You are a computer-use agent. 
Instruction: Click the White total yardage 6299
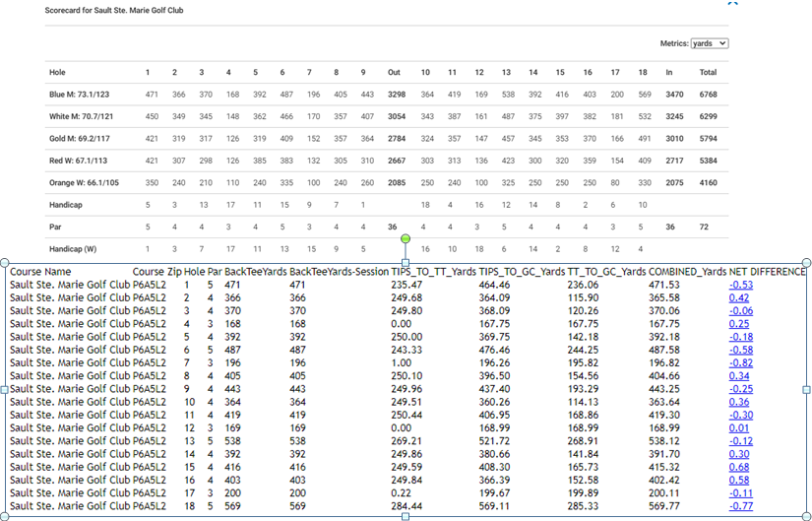point(708,116)
